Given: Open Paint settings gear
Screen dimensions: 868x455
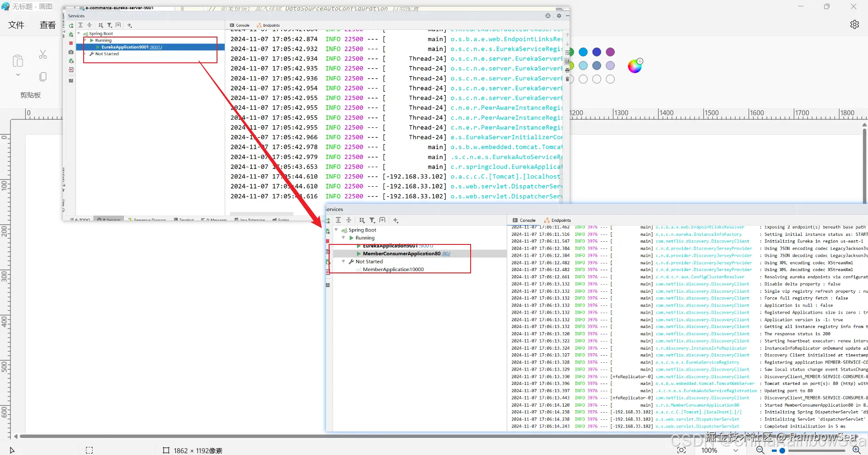Looking at the screenshot, I should point(854,24).
